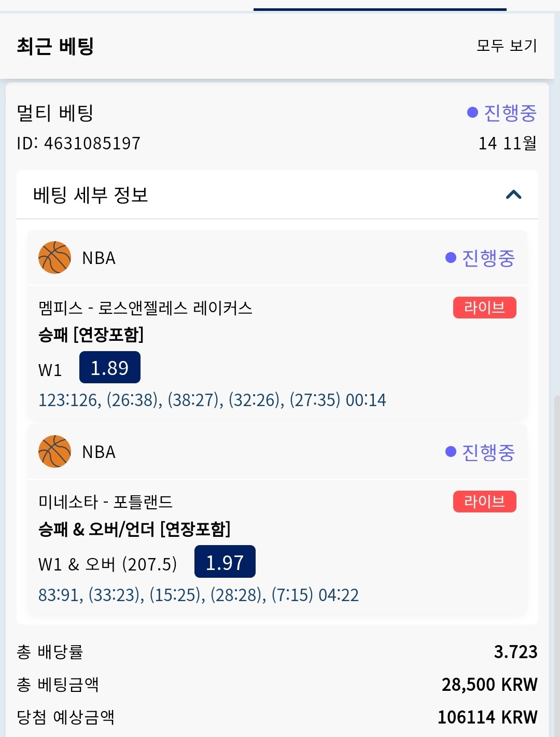
Task: Click the vertical scrollbar on right edge
Action: (x=557, y=519)
